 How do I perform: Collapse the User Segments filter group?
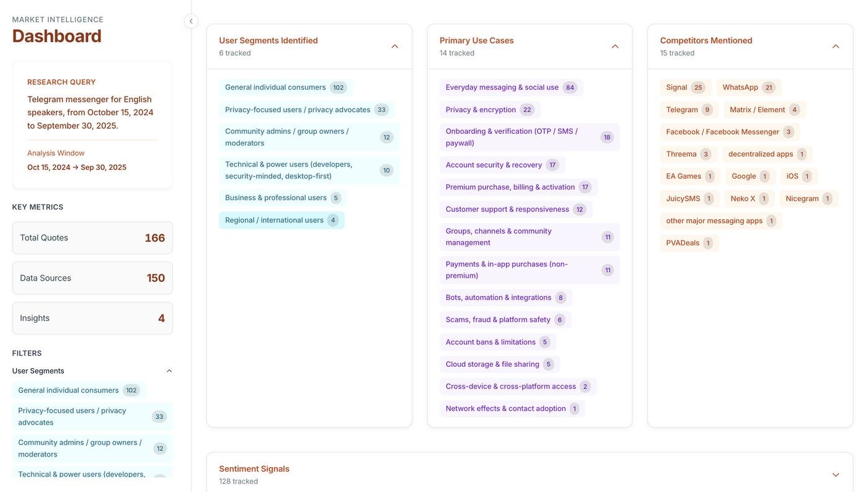click(169, 371)
